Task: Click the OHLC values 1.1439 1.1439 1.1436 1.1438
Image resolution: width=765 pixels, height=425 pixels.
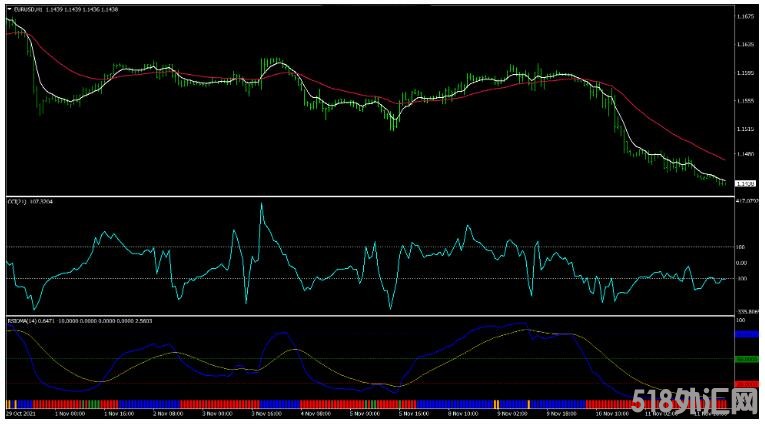Action: (x=82, y=9)
